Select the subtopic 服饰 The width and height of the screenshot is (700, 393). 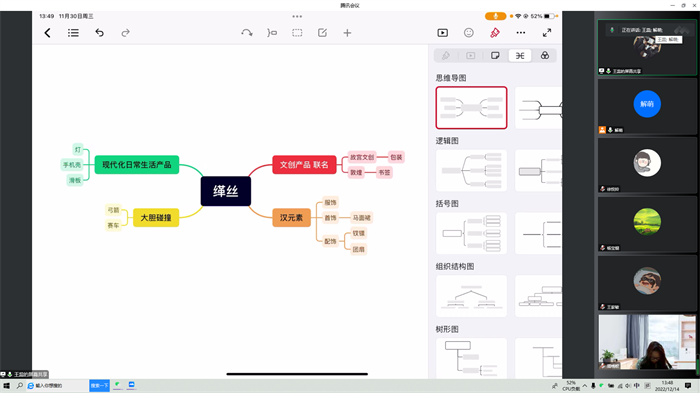click(x=330, y=203)
